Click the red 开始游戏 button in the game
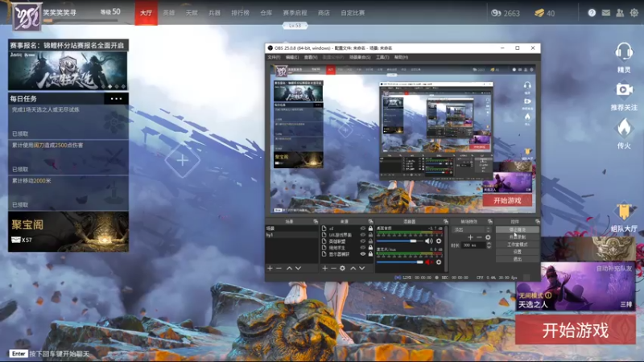644x362 pixels. (x=576, y=330)
